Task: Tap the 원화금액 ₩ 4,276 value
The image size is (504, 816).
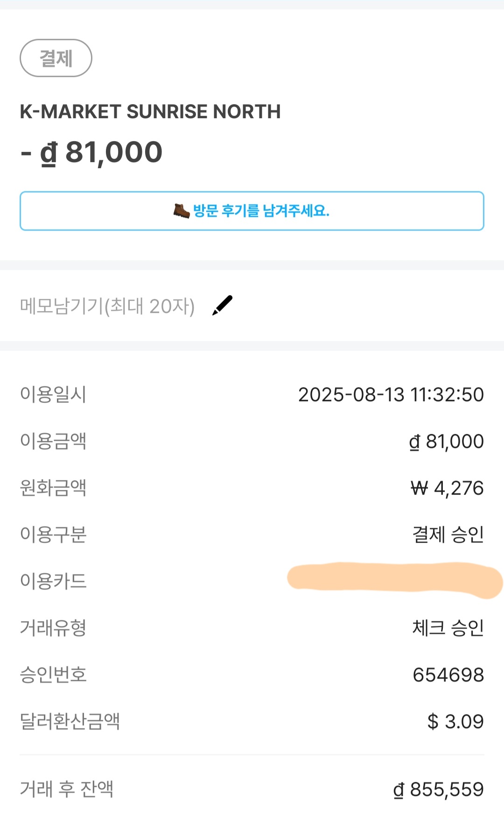Action: (447, 488)
